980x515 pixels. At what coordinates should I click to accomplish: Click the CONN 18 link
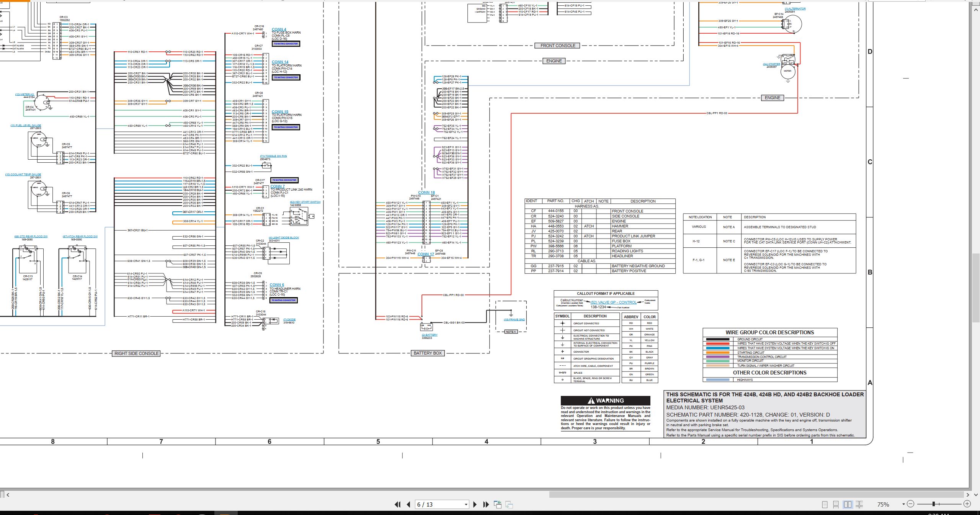tap(426, 193)
